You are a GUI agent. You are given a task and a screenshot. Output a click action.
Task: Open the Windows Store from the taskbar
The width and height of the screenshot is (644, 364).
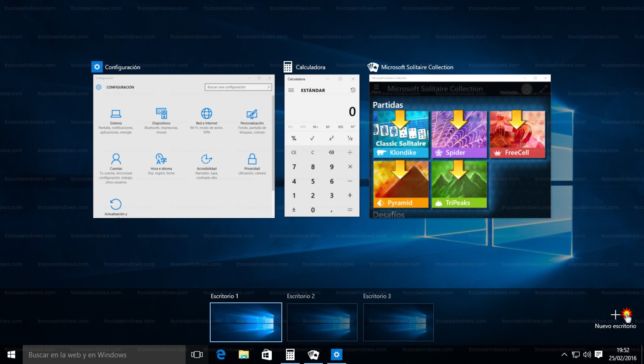(x=267, y=355)
